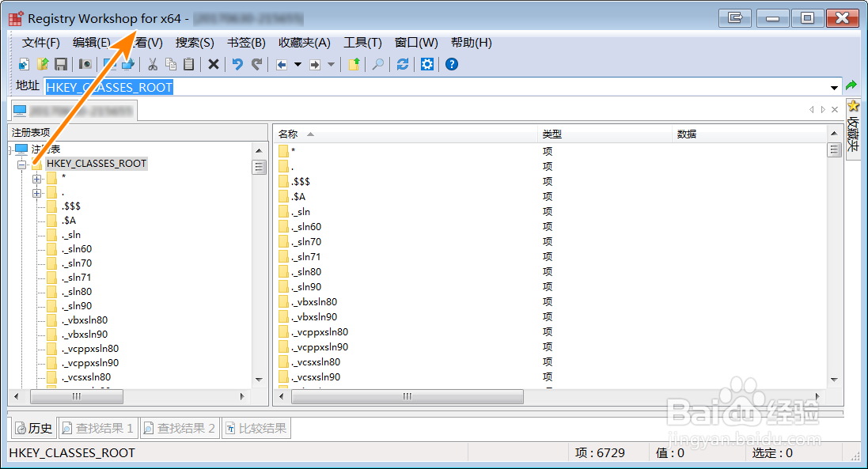Open the 工具(T) menu
The height and width of the screenshot is (469, 868).
pos(362,43)
